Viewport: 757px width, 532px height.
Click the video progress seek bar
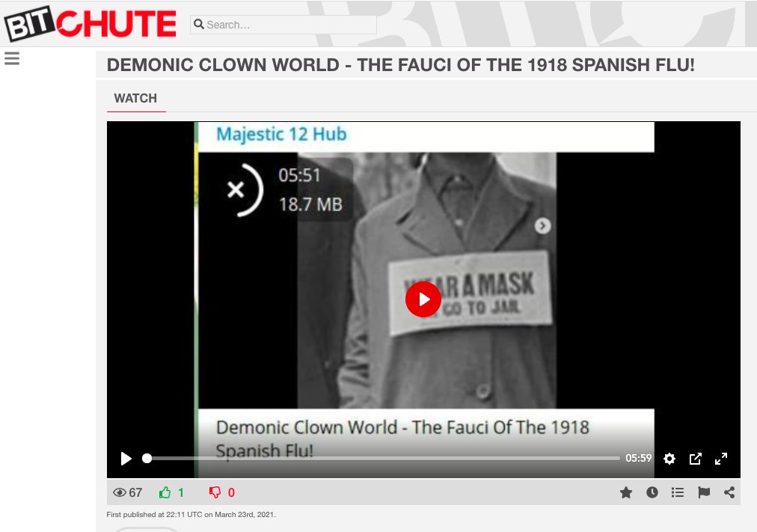click(x=383, y=458)
